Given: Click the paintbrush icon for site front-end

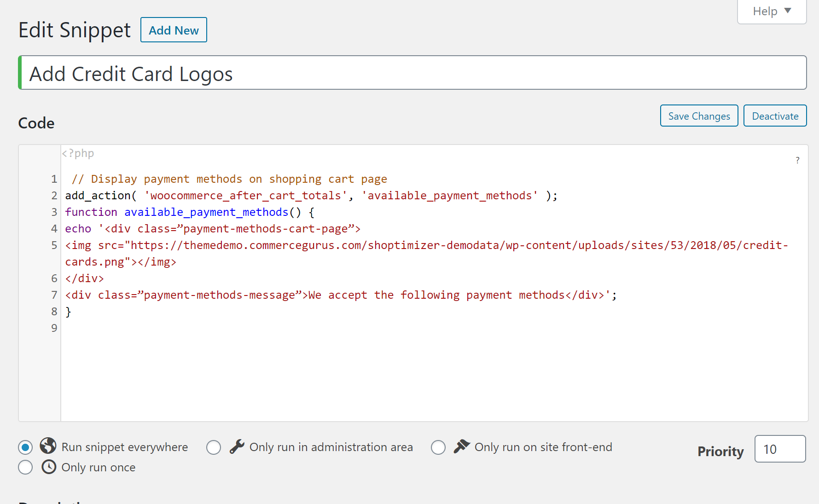Looking at the screenshot, I should tap(462, 446).
